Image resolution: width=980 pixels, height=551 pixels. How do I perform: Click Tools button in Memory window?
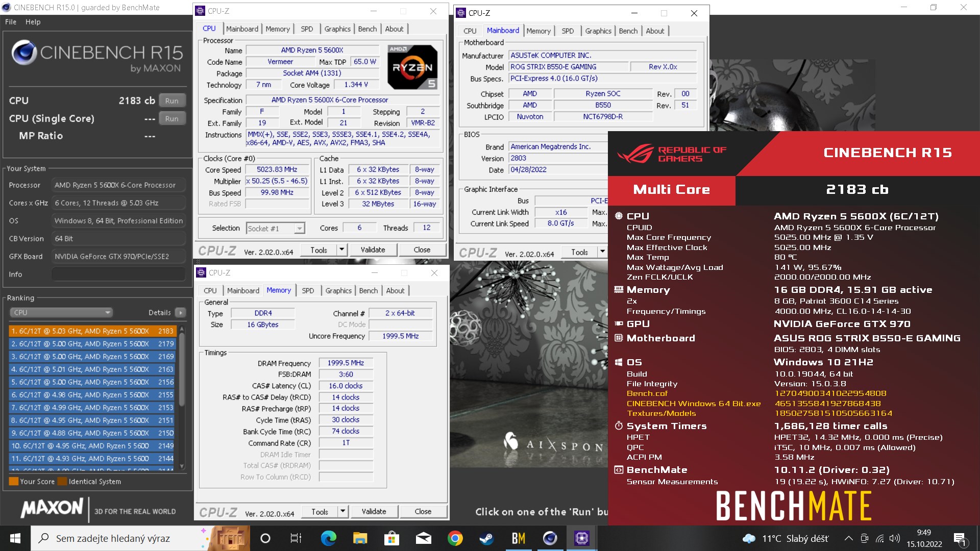click(320, 512)
